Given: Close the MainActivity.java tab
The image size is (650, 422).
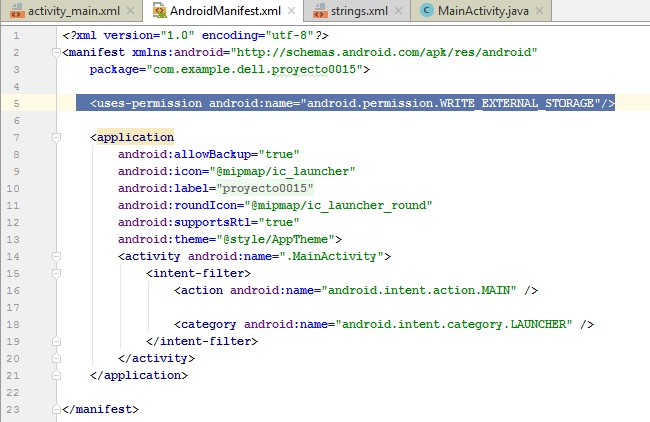Looking at the screenshot, I should point(540,12).
